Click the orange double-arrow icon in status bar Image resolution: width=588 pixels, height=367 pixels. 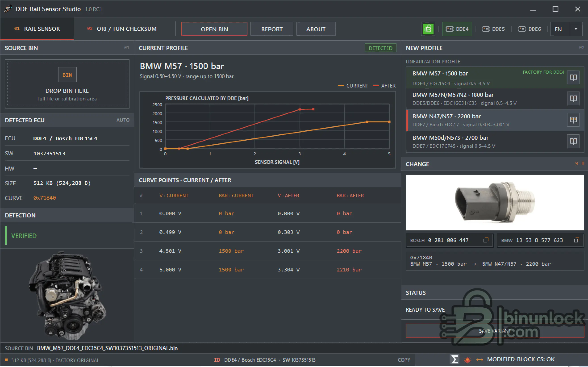click(480, 360)
